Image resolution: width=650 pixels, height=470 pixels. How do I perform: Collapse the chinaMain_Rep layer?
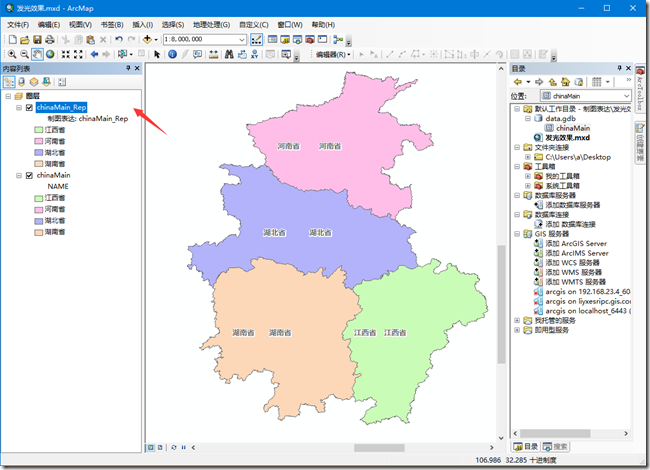pyautogui.click(x=19, y=107)
